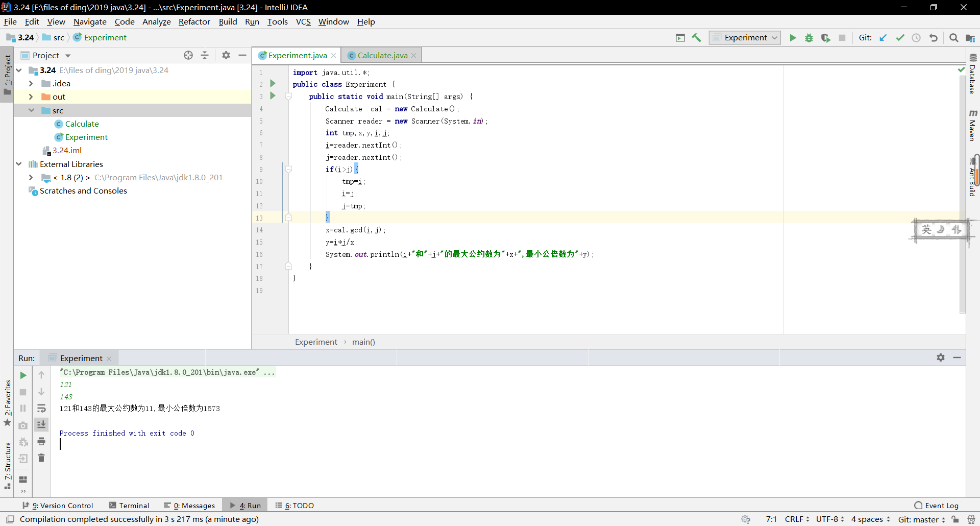Show Git history clock icon
980x526 pixels.
[x=916, y=38]
